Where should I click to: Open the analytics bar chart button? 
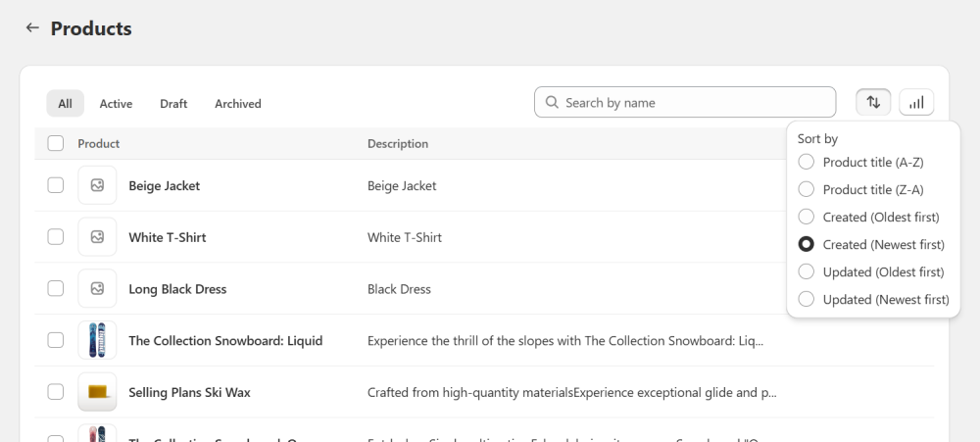coord(916,103)
